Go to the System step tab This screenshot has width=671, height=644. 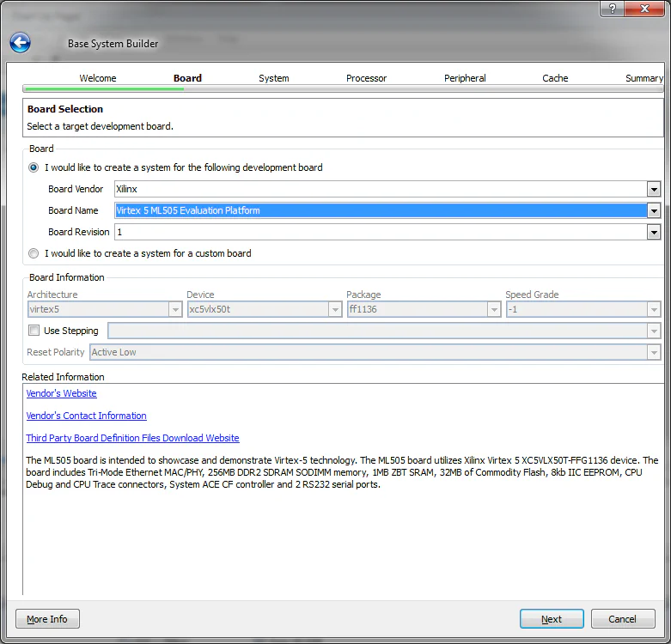(x=273, y=78)
